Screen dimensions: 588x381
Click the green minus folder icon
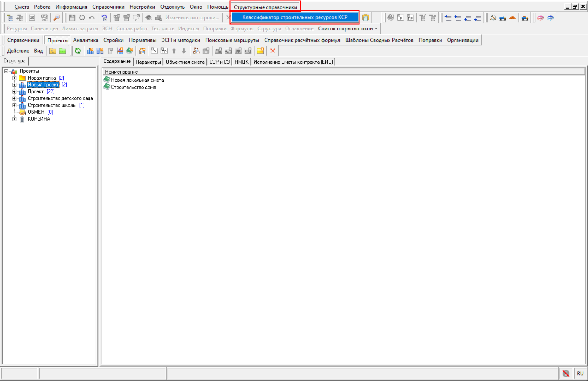point(62,51)
